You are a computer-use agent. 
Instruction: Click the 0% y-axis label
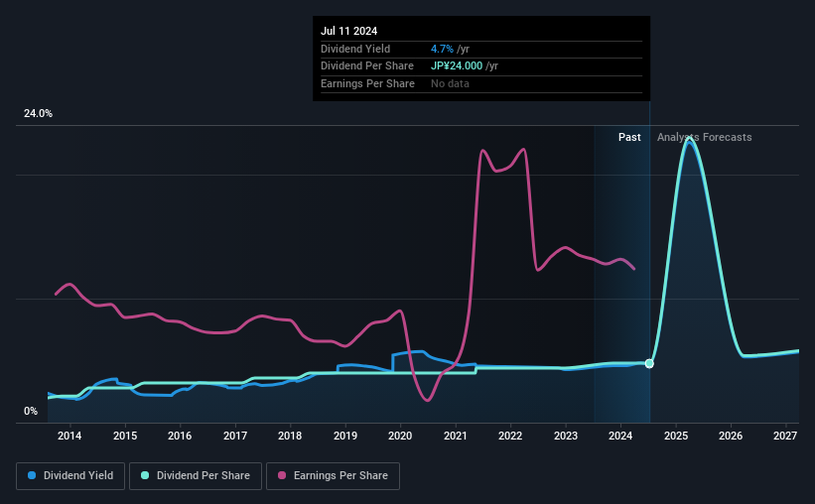tap(31, 411)
